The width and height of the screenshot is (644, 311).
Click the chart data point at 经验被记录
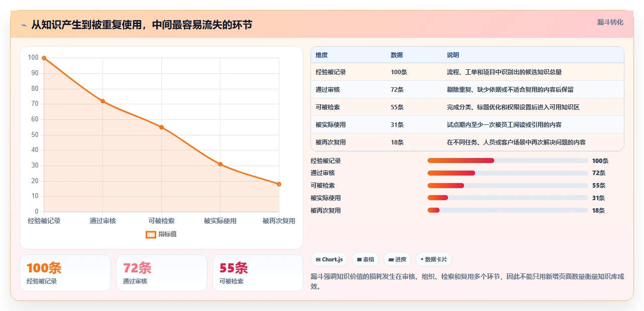44,58
